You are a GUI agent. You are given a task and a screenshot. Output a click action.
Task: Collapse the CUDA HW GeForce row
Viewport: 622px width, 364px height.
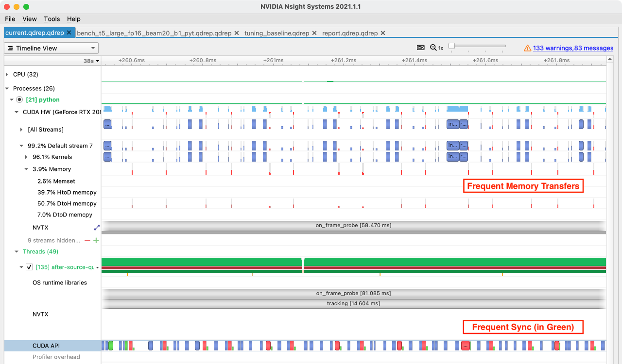[x=17, y=112]
